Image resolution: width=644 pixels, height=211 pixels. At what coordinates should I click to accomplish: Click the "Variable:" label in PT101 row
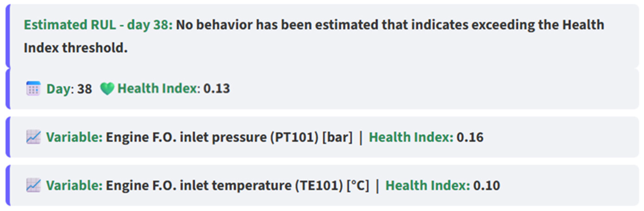tap(74, 137)
